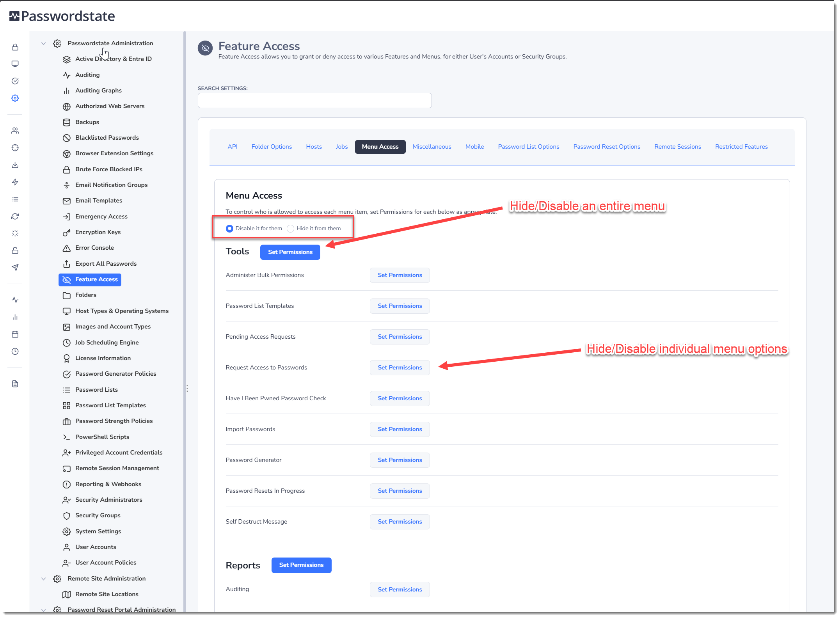Image resolution: width=840 pixels, height=618 pixels.
Task: Open Password Strength Policies tree item
Action: click(x=114, y=421)
